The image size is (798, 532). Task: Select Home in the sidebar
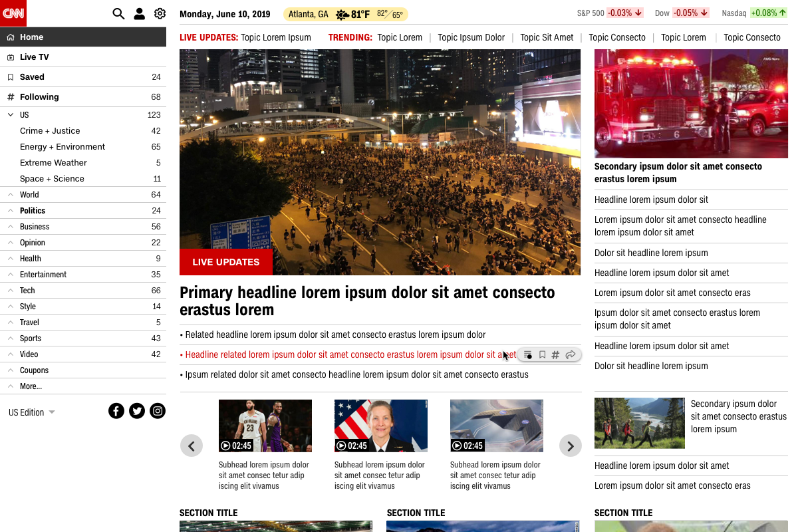coord(83,37)
